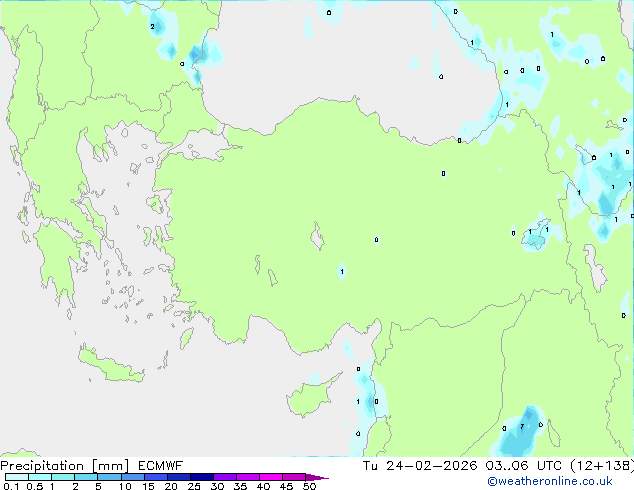Click the island of Crete on the map
The width and height of the screenshot is (634, 490).
tap(110, 364)
